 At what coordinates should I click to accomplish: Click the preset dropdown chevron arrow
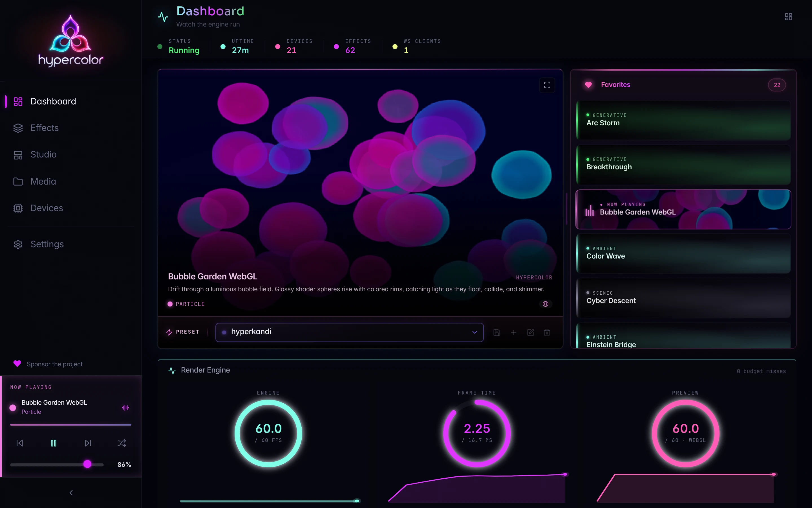pyautogui.click(x=475, y=332)
